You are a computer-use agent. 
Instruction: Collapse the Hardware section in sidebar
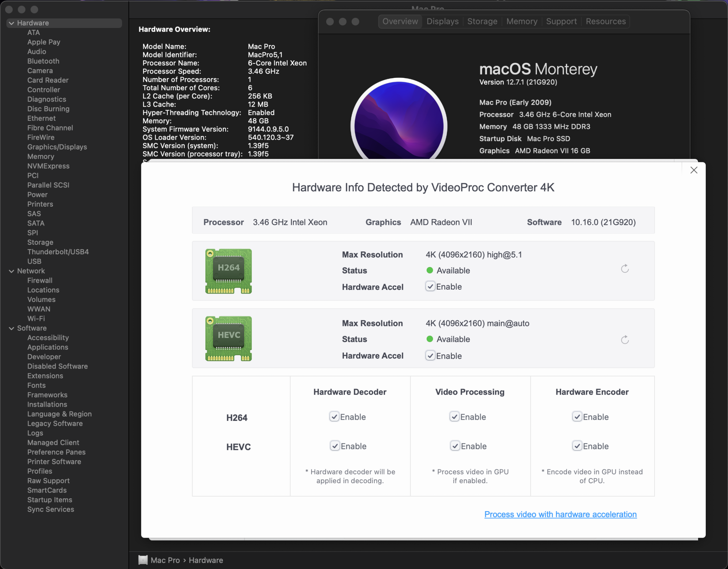(x=12, y=23)
